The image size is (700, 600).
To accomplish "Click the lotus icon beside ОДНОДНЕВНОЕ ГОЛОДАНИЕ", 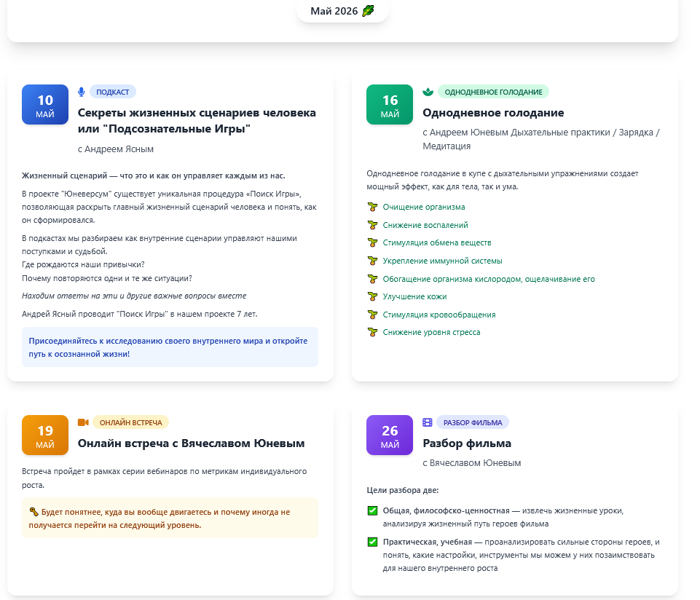I will [x=428, y=92].
